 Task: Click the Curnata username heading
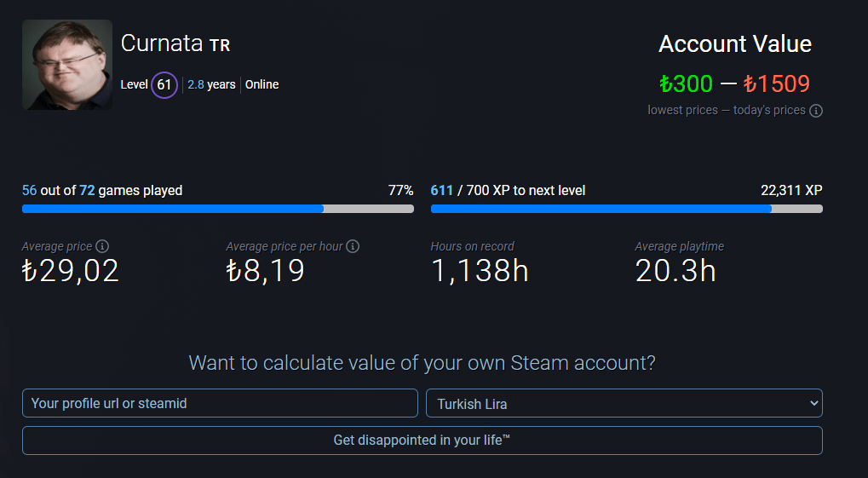pyautogui.click(x=162, y=43)
